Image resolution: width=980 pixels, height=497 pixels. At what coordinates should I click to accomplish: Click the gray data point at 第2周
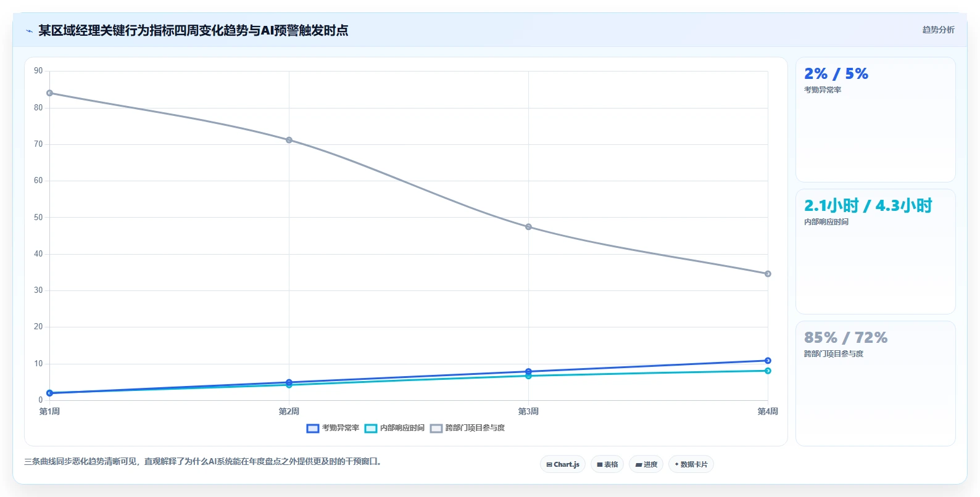pos(289,140)
